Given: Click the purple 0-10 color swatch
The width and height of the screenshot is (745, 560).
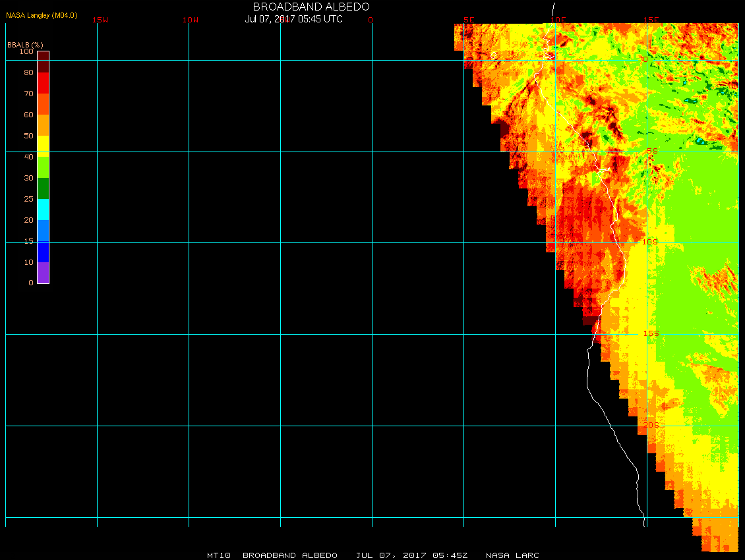Looking at the screenshot, I should (x=44, y=273).
